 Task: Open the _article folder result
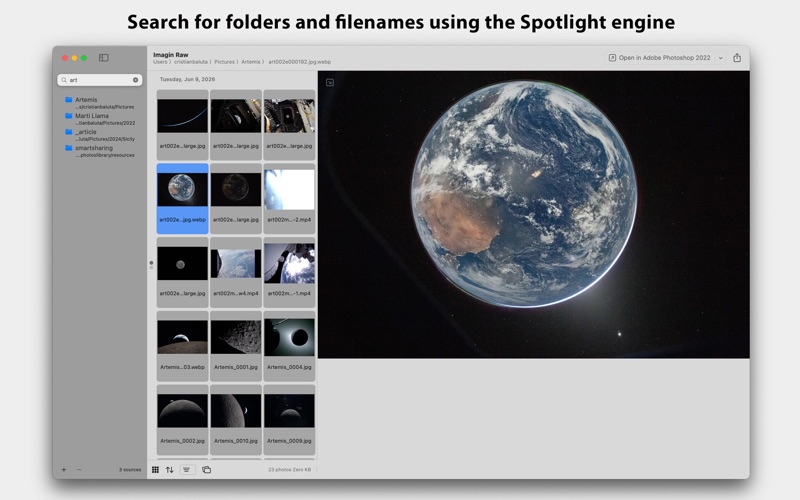pyautogui.click(x=99, y=135)
